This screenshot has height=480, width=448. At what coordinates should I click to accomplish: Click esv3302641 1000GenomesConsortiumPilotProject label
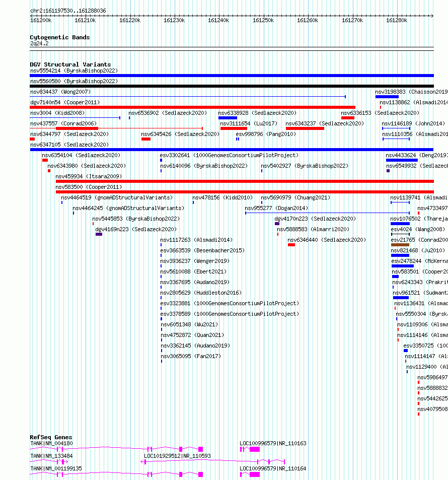point(229,155)
